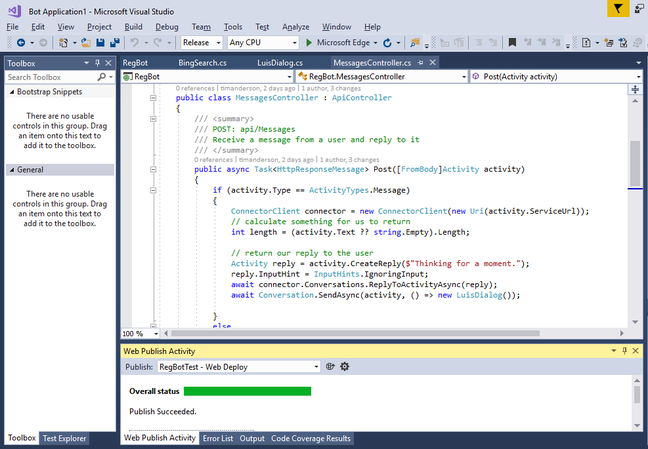Open the Toolbox window options dropdown arrow

pos(86,63)
